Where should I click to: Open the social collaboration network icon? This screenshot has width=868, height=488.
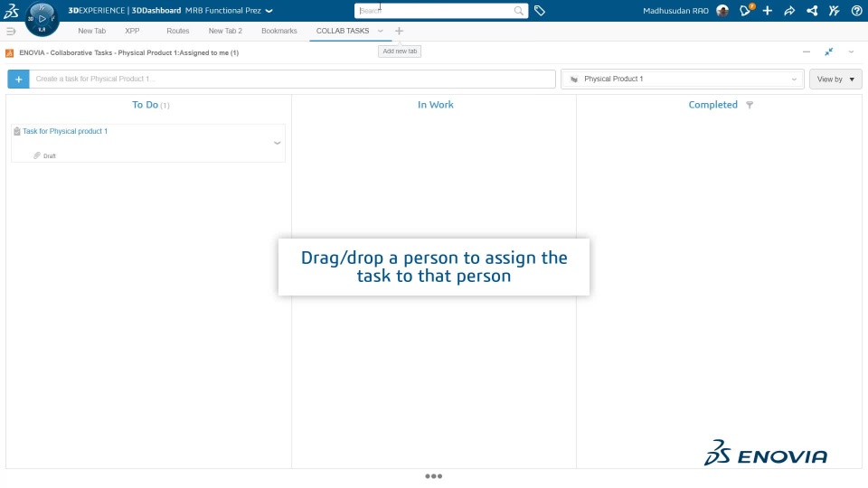[x=812, y=11]
